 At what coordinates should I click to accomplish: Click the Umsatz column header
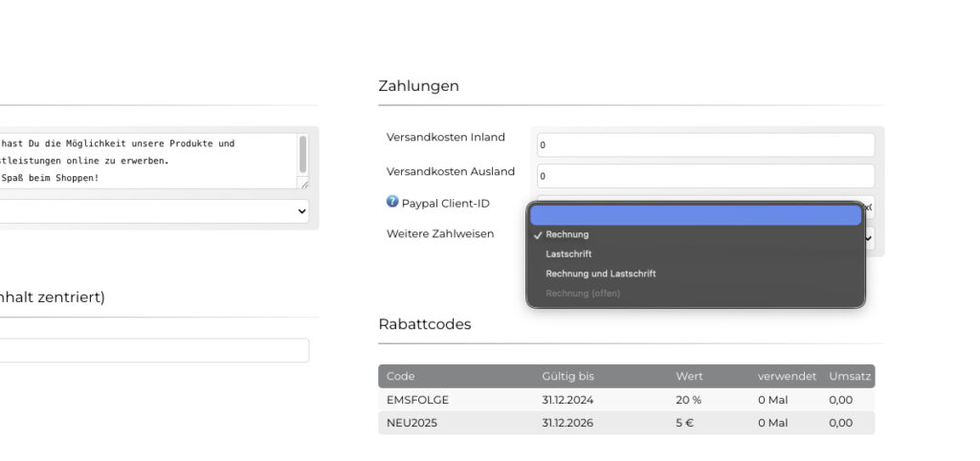click(850, 377)
